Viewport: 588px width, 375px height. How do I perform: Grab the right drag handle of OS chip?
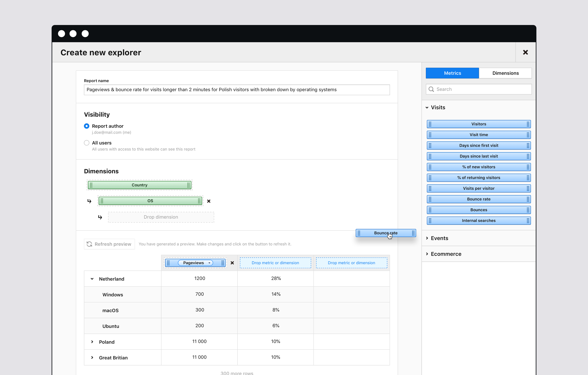point(199,201)
